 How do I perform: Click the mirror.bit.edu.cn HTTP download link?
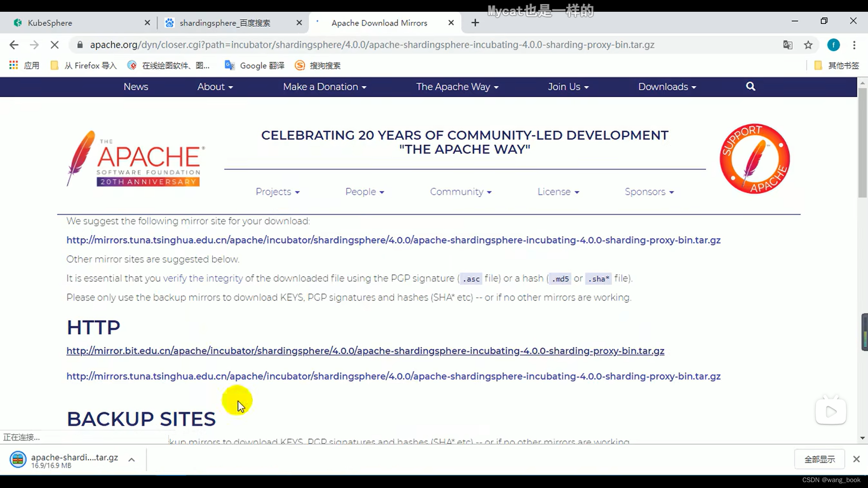[365, 351]
